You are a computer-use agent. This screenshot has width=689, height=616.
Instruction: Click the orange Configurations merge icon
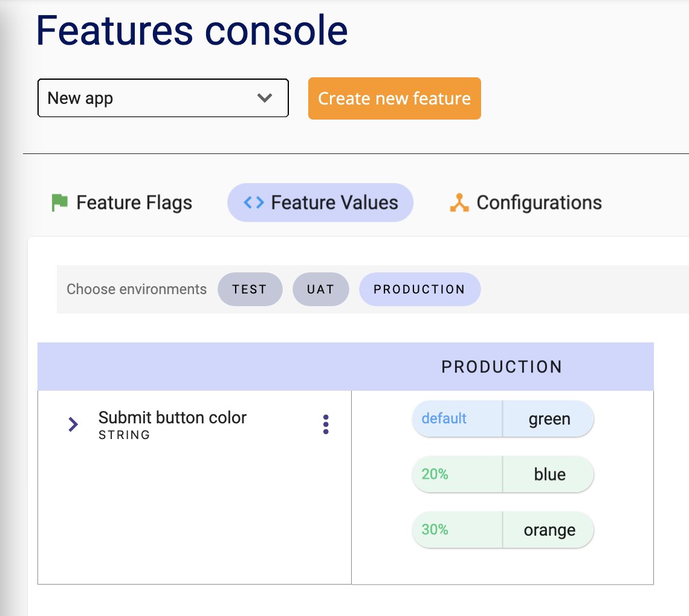[459, 202]
